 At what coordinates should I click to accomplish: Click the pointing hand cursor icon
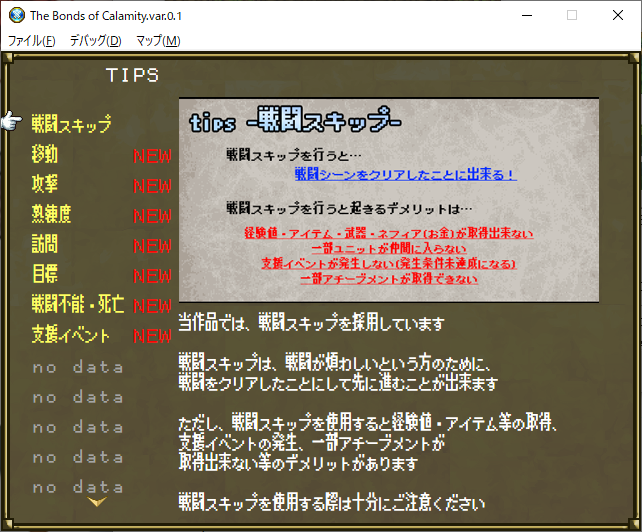[x=11, y=121]
